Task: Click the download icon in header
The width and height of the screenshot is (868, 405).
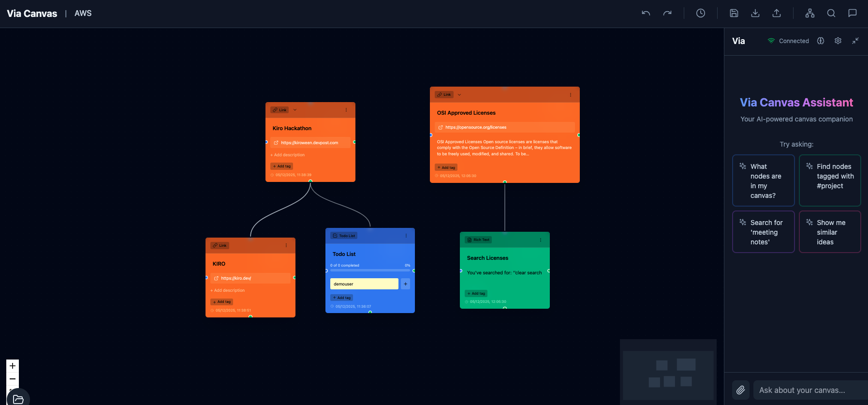Action: [x=755, y=13]
